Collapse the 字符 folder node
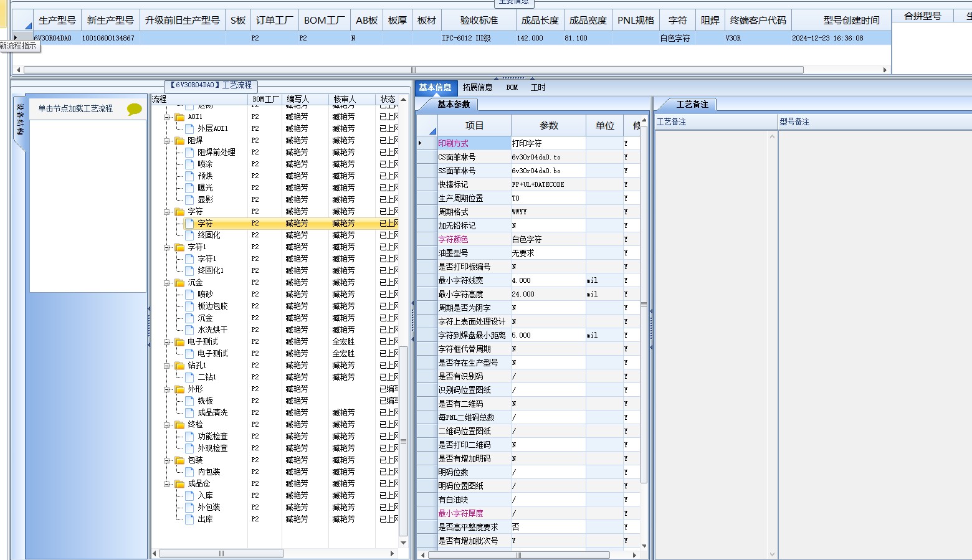This screenshot has height=560, width=972. [167, 212]
